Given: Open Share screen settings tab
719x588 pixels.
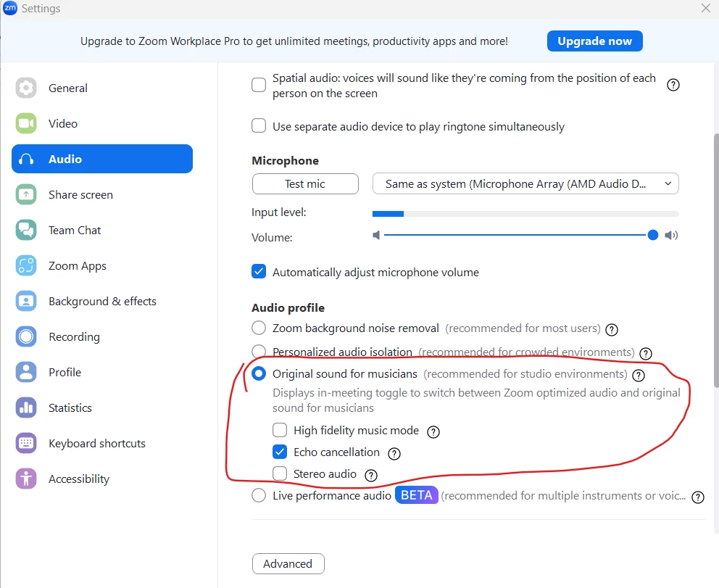Looking at the screenshot, I should [x=101, y=194].
